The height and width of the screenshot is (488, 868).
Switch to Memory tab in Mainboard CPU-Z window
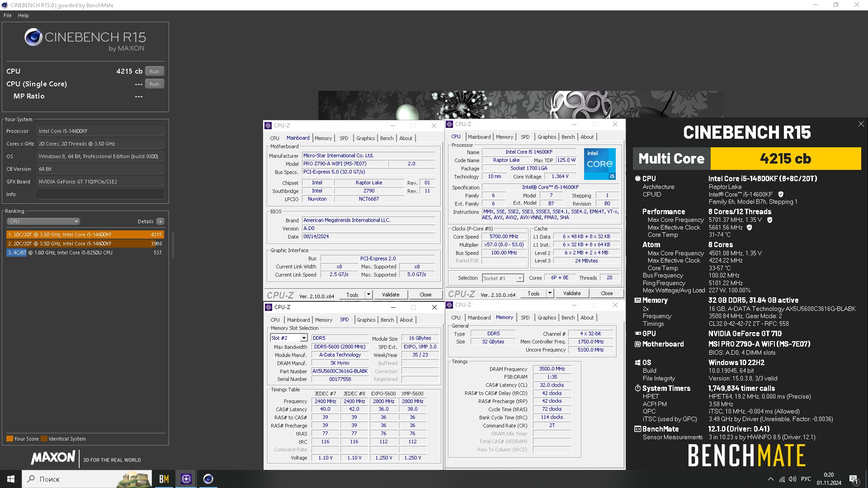pos(323,138)
